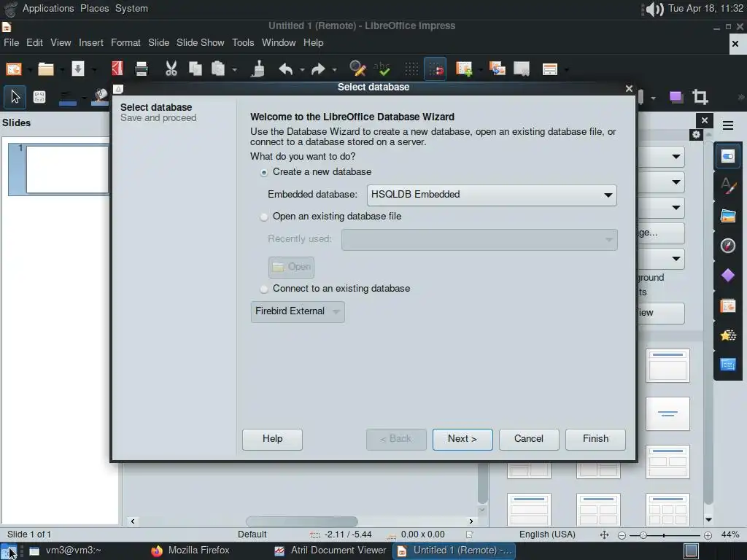The image size is (747, 560).
Task: Click the Help button in wizard
Action: [273, 439]
